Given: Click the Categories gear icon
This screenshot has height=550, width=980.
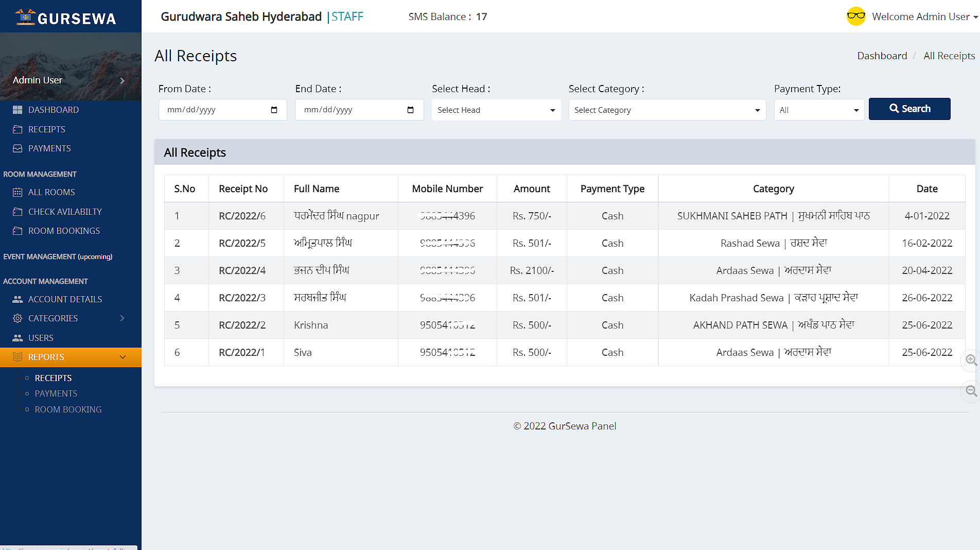Looking at the screenshot, I should pyautogui.click(x=17, y=318).
